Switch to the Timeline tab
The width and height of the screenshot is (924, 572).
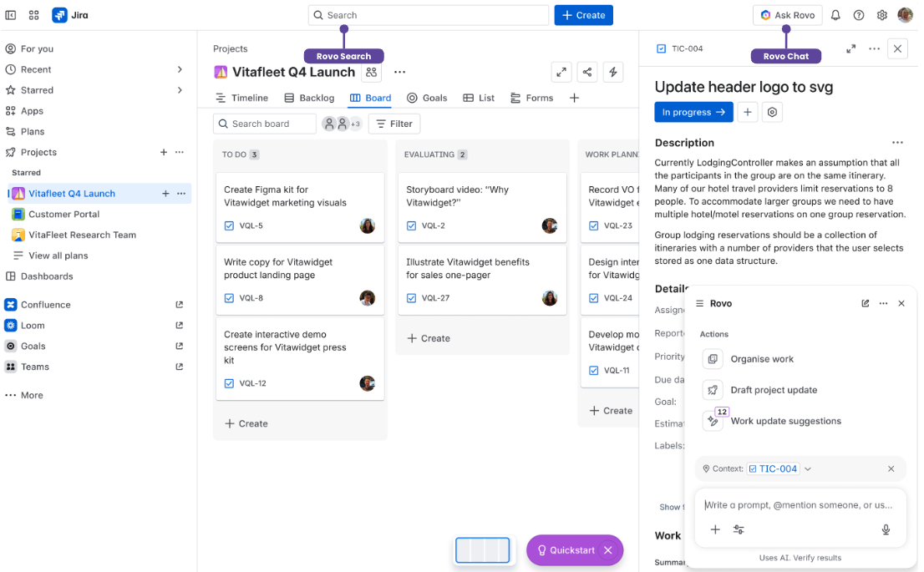point(241,98)
